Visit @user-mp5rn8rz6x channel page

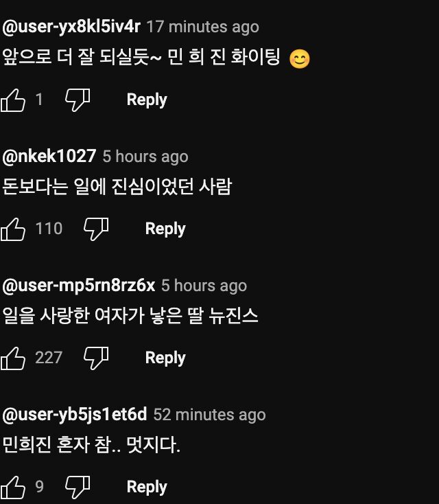pyautogui.click(x=79, y=285)
